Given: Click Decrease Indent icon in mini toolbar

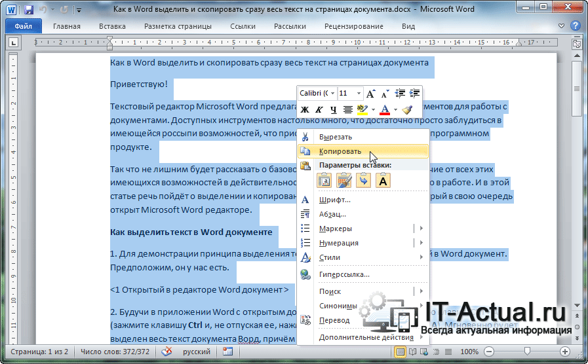Looking at the screenshot, I should click(400, 93).
